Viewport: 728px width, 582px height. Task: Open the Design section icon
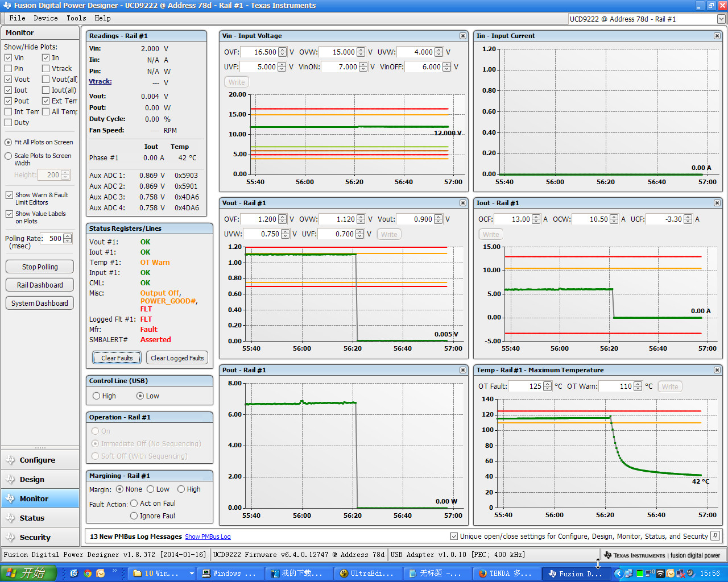click(10, 480)
